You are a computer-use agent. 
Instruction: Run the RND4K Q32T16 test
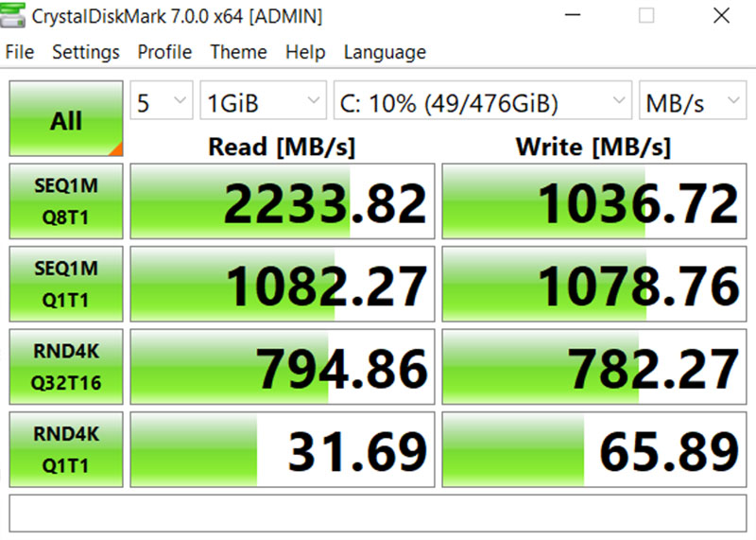coord(66,367)
